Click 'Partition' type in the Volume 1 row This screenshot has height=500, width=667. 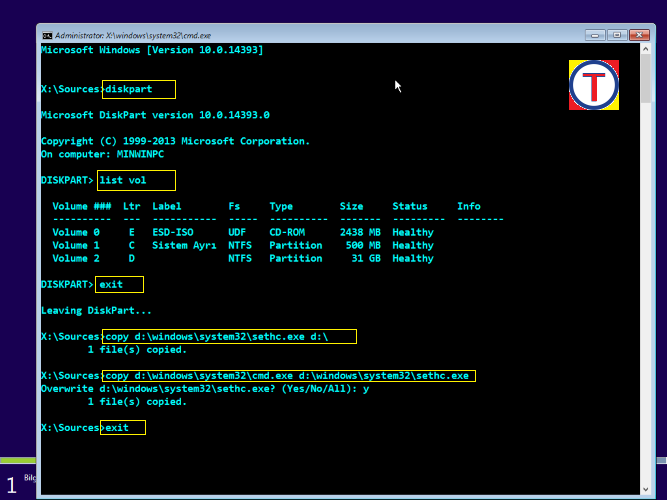[296, 246]
